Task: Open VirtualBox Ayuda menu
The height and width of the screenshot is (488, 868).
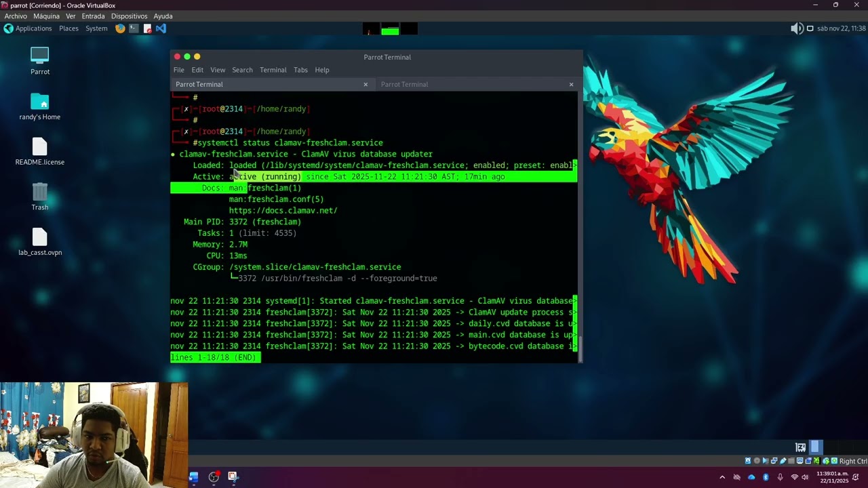Action: pyautogui.click(x=163, y=16)
